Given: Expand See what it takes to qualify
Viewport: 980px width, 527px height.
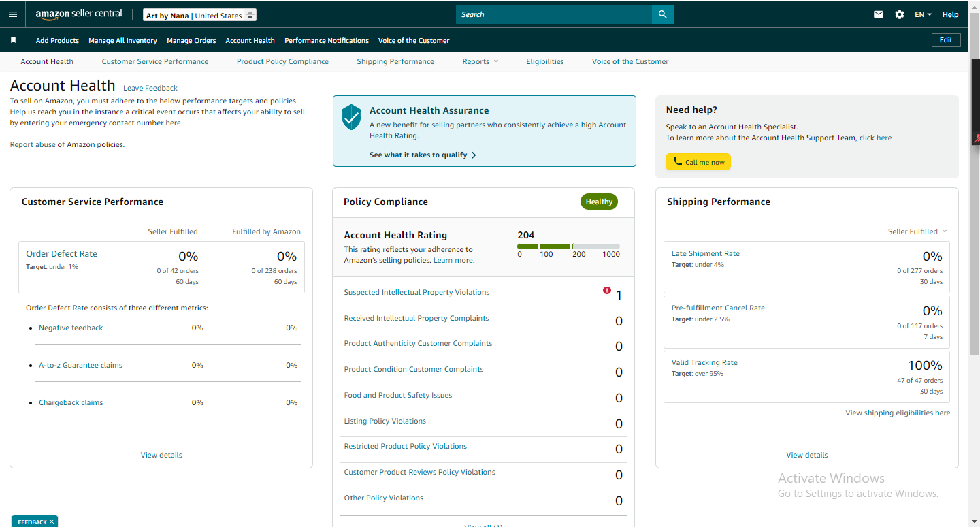Looking at the screenshot, I should tap(423, 155).
